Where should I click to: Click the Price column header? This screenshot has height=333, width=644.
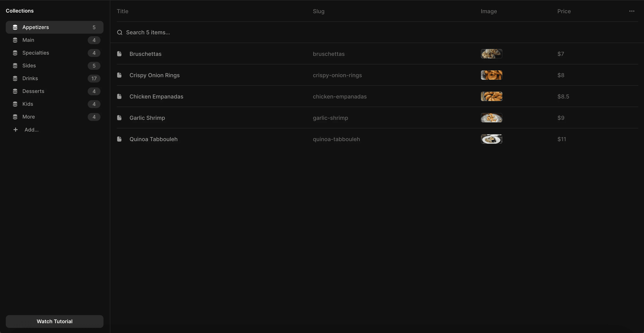564,11
